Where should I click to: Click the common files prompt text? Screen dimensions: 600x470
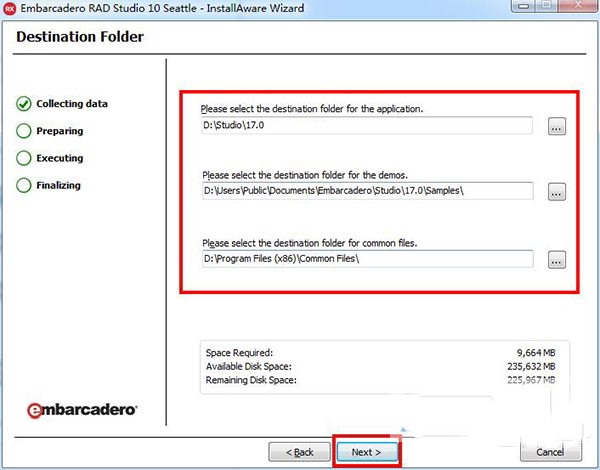pyautogui.click(x=310, y=243)
